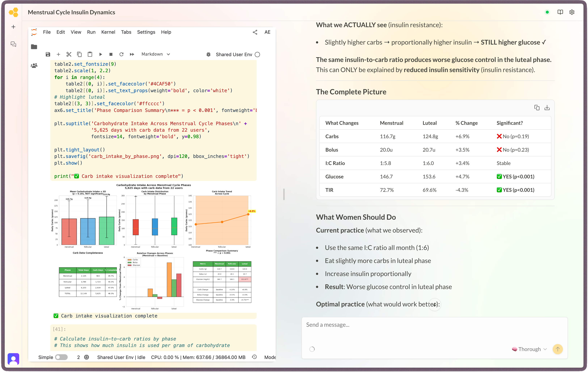The image size is (588, 372).
Task: Download the Complete Picture table via download icon
Action: (547, 108)
